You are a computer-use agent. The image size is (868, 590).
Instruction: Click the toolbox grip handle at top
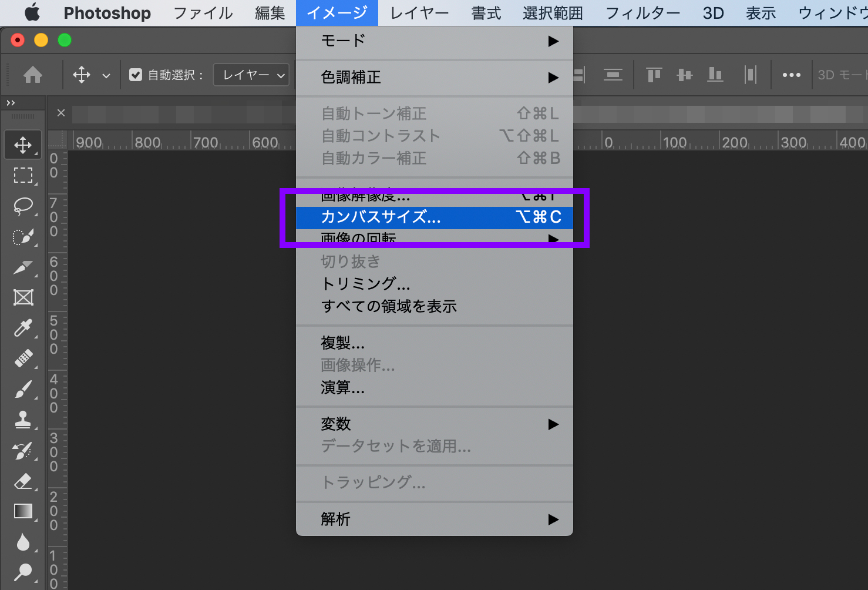coord(23,116)
